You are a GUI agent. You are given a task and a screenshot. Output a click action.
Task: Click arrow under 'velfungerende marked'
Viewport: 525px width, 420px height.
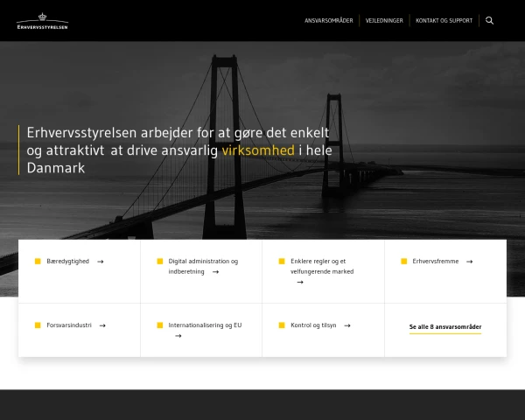point(300,283)
